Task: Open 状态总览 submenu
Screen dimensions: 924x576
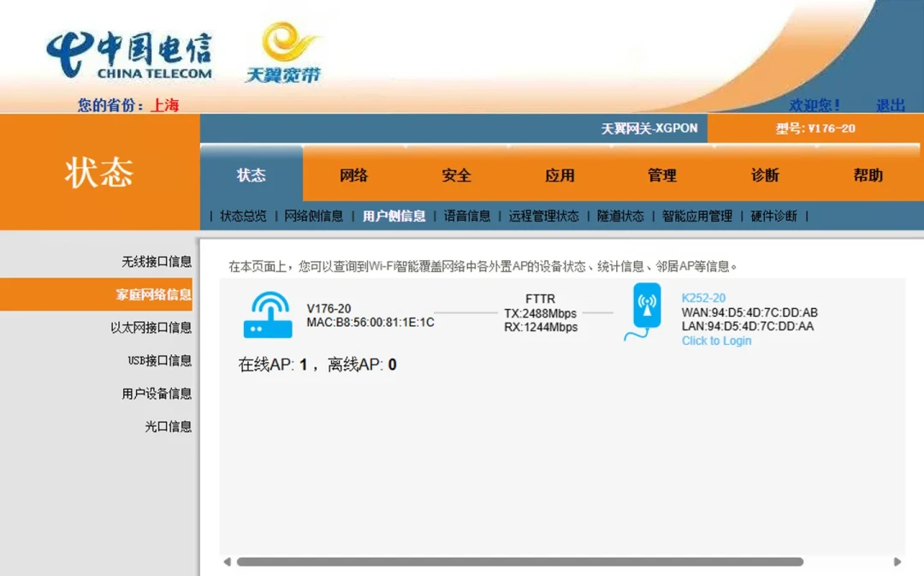Action: click(243, 216)
